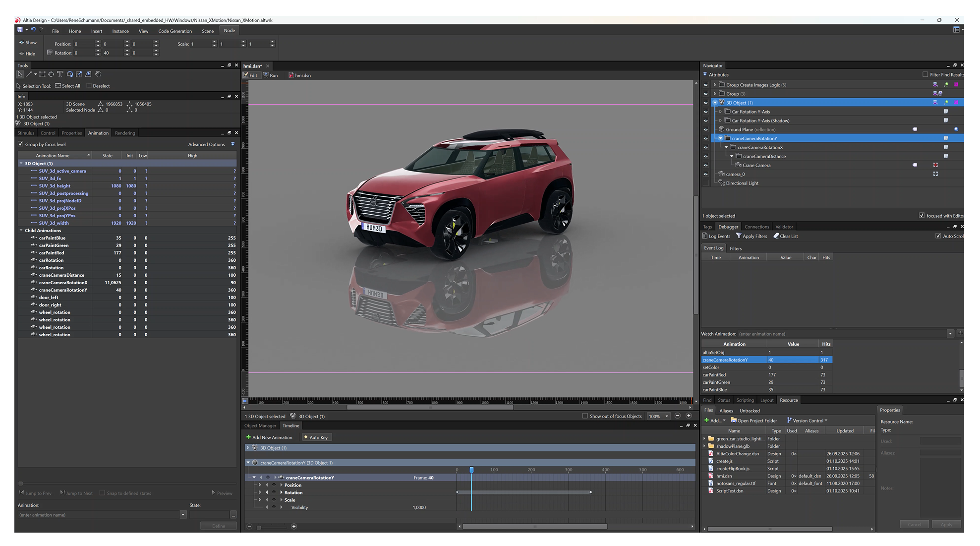Click the camera fullscreen icon on camera_0 row

935,174
